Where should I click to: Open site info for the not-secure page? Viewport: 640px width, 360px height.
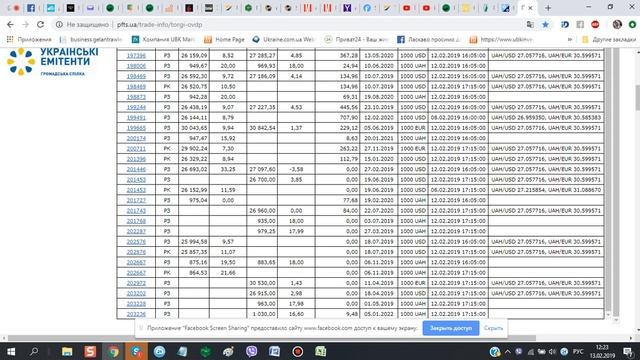tap(59, 24)
